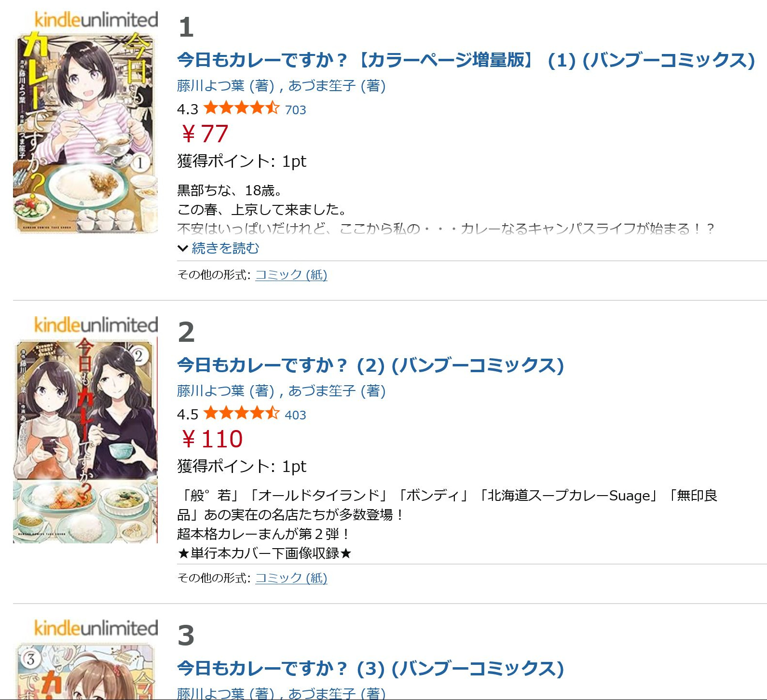
Task: Select author あづま笙子 under volume 2
Action: click(322, 391)
